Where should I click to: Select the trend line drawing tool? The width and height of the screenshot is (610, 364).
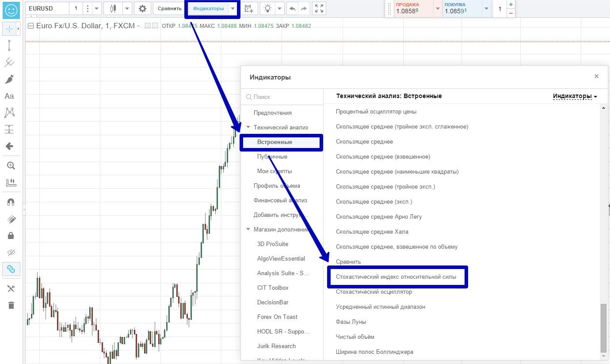(x=9, y=45)
